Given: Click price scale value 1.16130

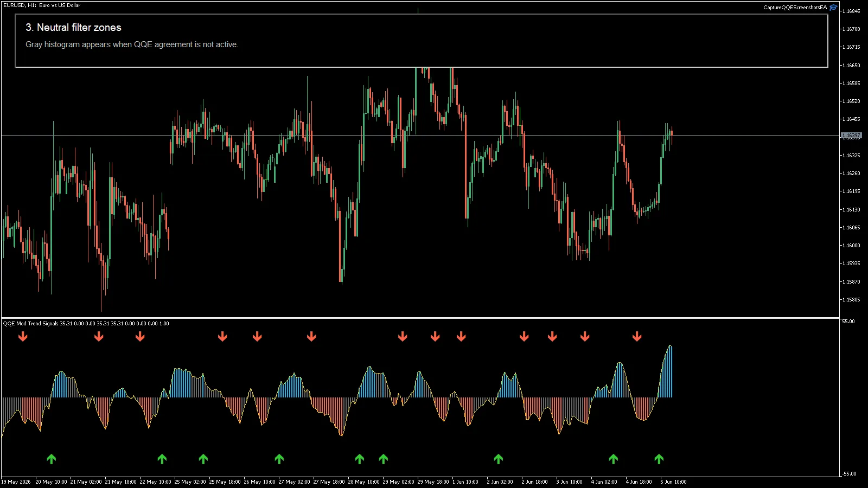Looking at the screenshot, I should coord(851,210).
